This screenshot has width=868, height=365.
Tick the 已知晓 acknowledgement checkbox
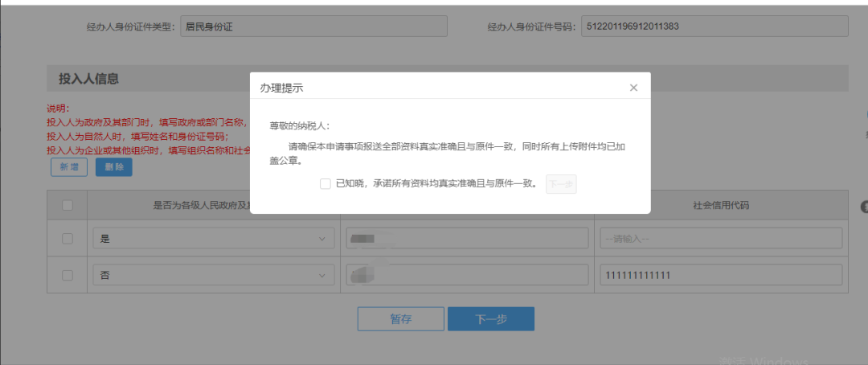pos(325,184)
